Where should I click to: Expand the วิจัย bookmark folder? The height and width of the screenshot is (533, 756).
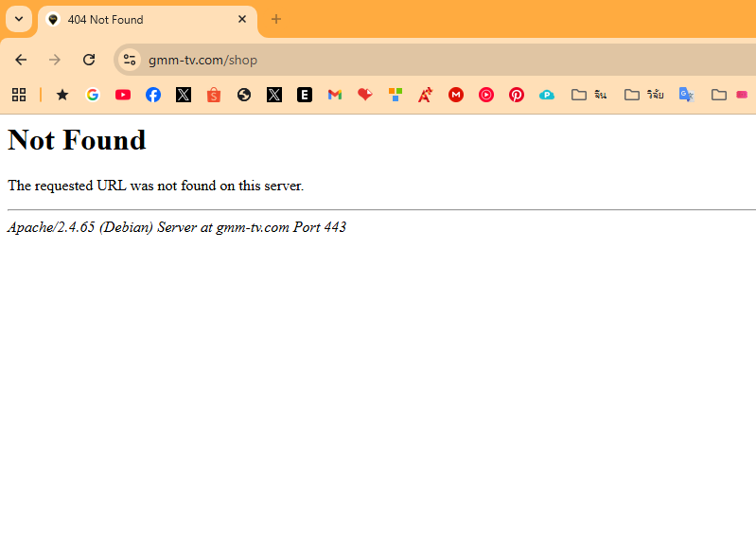point(644,95)
